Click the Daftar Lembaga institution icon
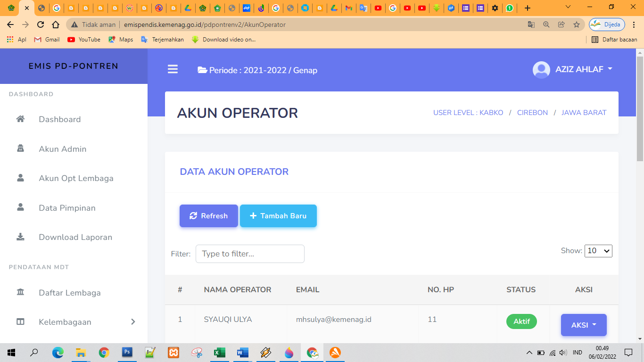The image size is (644, 362). (20, 292)
